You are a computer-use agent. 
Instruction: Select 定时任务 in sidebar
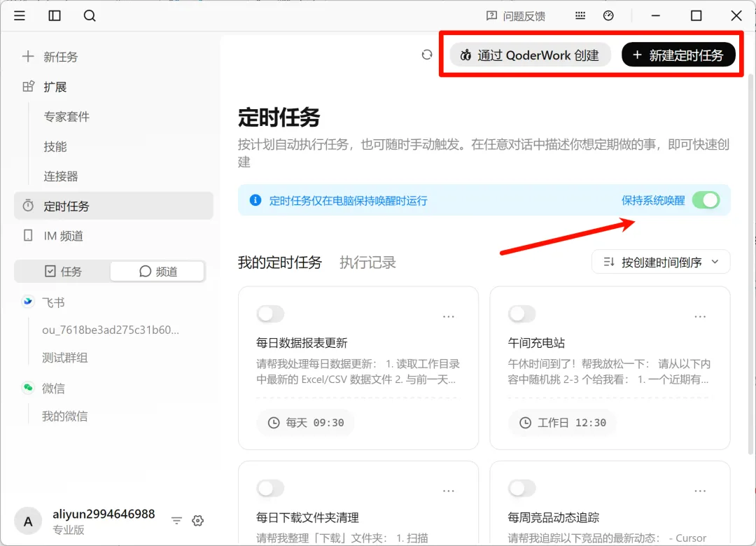coord(114,206)
